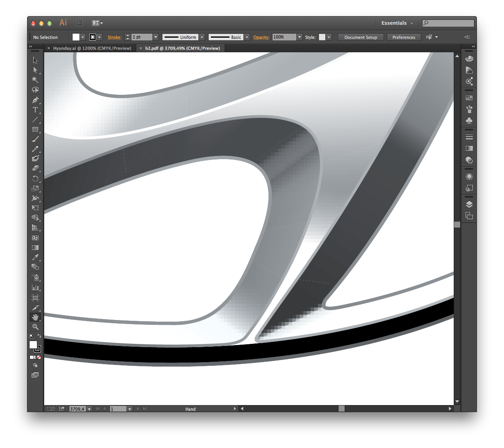Select the Scale tool
Viewport: 504px width, 448px height.
pyautogui.click(x=35, y=188)
